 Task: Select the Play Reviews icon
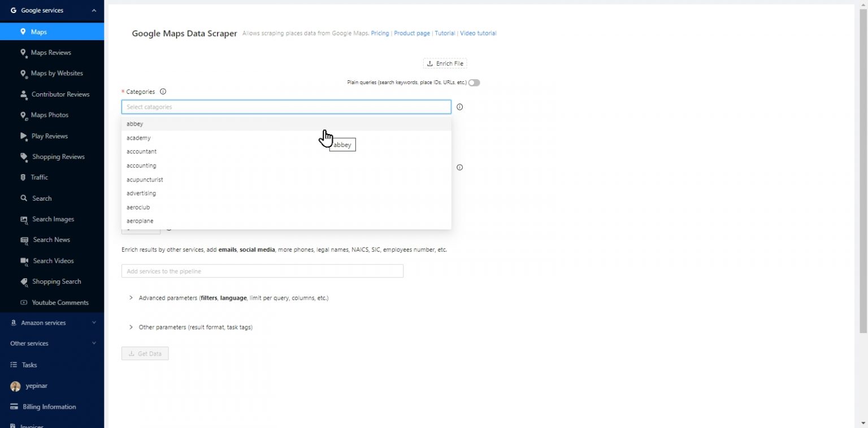(x=24, y=136)
